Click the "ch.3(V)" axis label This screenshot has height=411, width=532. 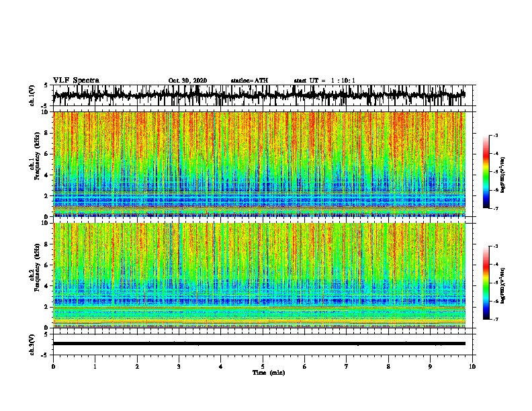(32, 345)
